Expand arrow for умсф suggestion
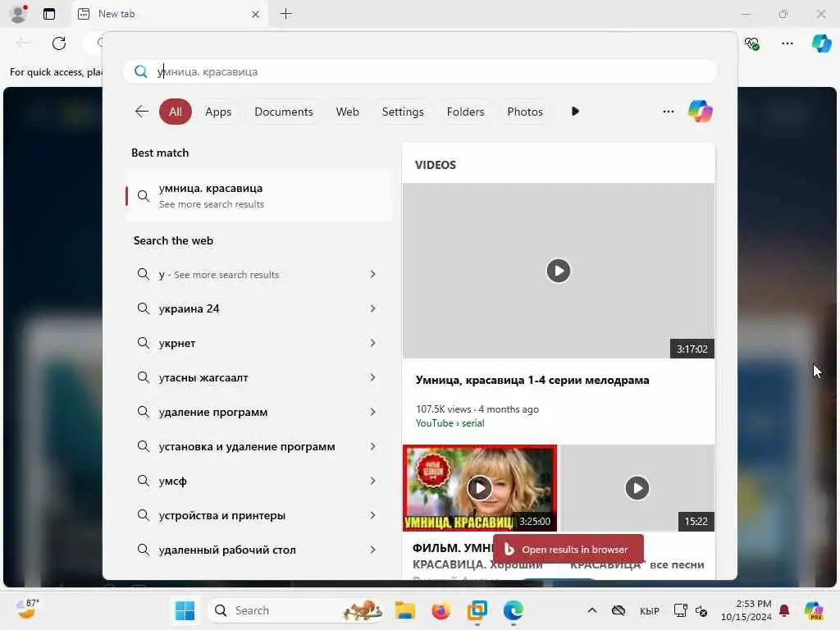Viewport: 840px width, 630px height. coord(372,481)
